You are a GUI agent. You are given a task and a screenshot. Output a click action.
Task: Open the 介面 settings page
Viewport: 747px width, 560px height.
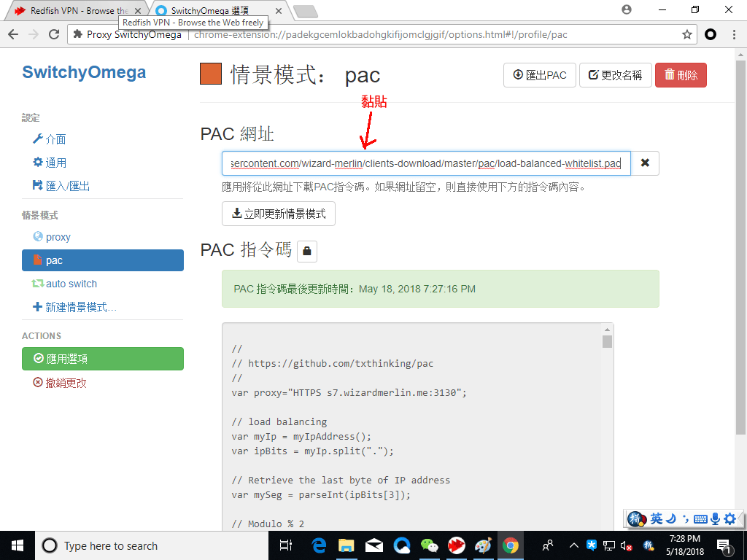point(50,139)
